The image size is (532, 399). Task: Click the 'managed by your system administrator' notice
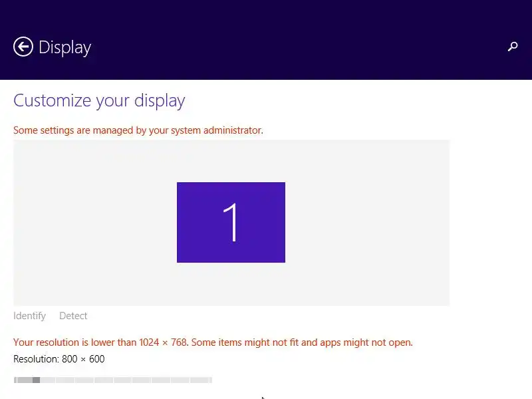point(138,130)
